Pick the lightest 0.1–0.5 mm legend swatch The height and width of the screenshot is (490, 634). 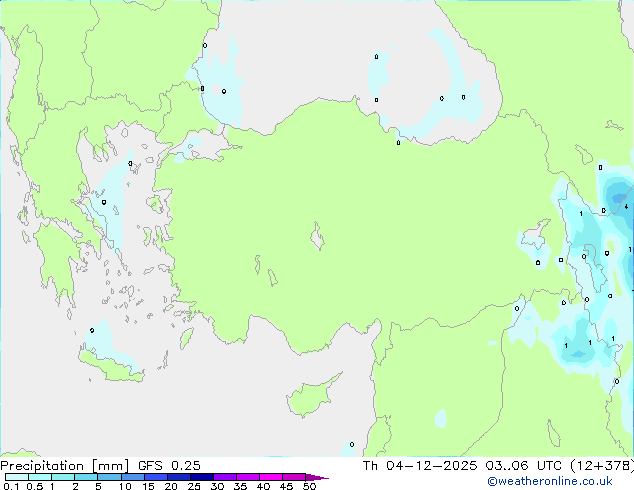click(15, 478)
